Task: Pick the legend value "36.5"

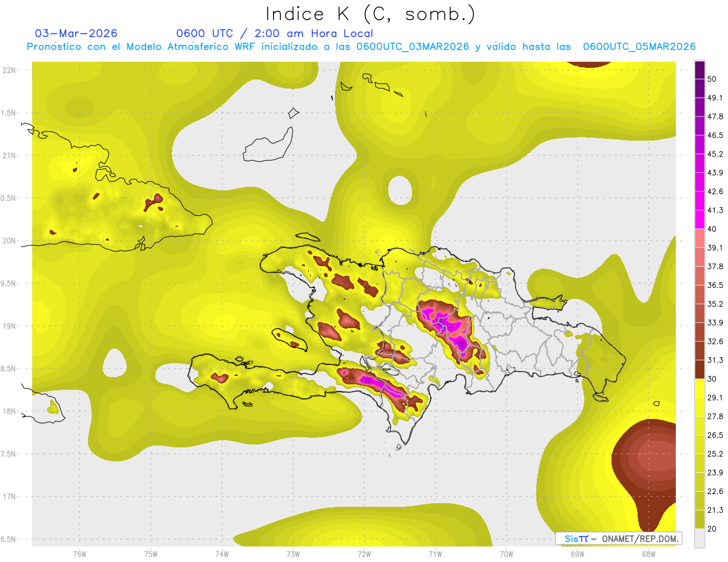Action: pos(715,285)
